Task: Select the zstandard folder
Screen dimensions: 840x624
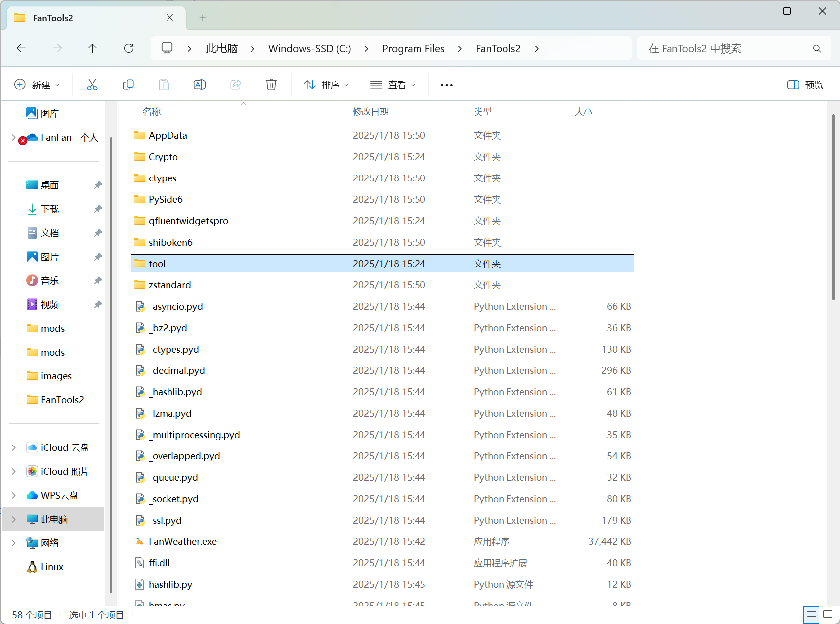Action: tap(382, 285)
